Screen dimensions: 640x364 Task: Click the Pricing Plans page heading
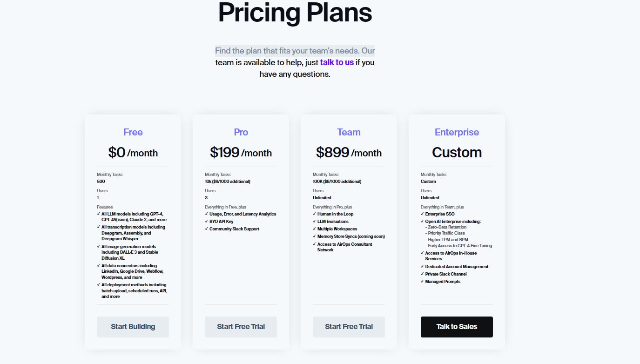(x=295, y=13)
